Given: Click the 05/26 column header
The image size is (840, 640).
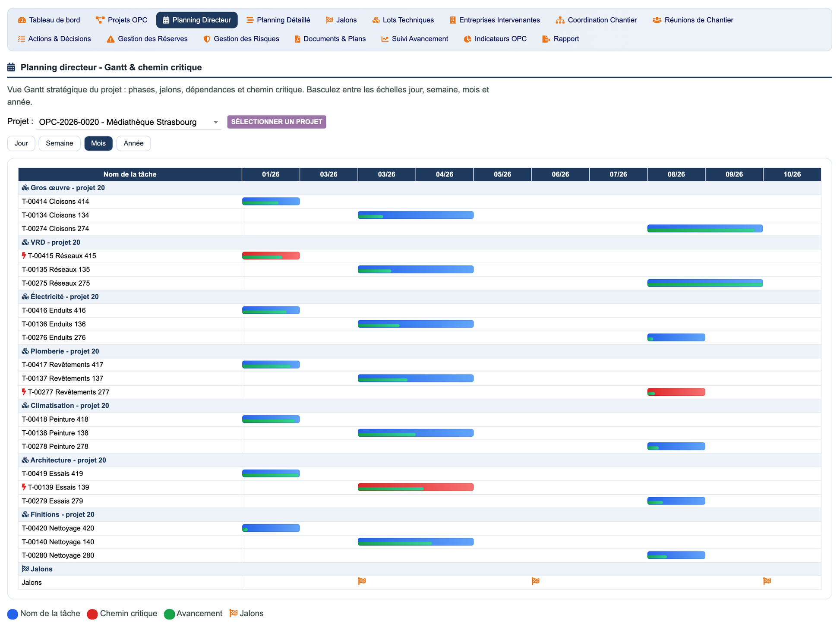Looking at the screenshot, I should click(x=502, y=175).
